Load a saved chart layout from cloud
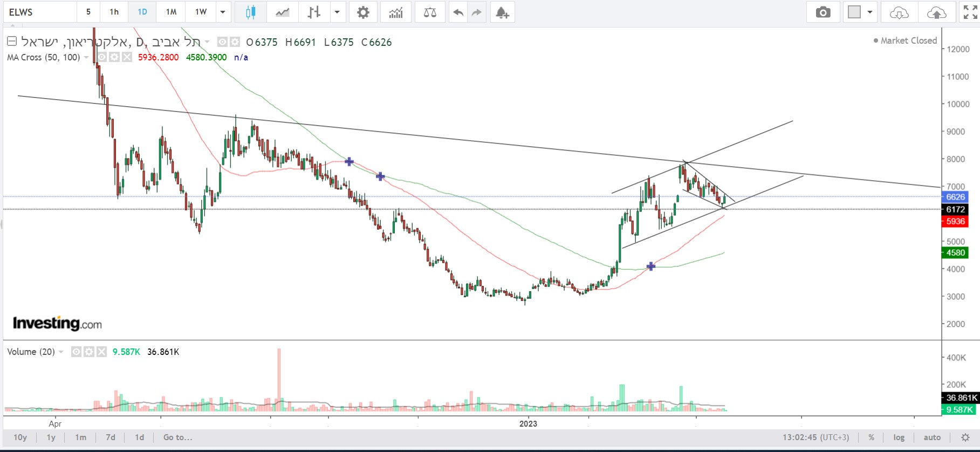 click(899, 12)
